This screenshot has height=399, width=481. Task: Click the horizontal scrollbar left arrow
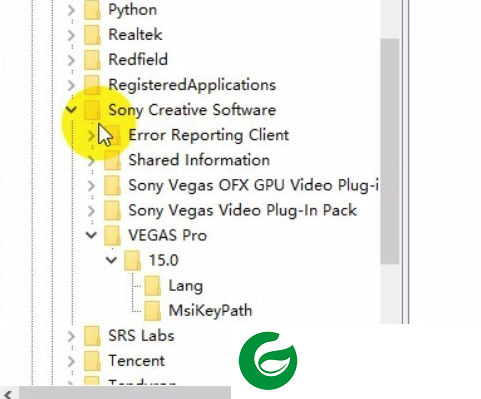(x=8, y=394)
